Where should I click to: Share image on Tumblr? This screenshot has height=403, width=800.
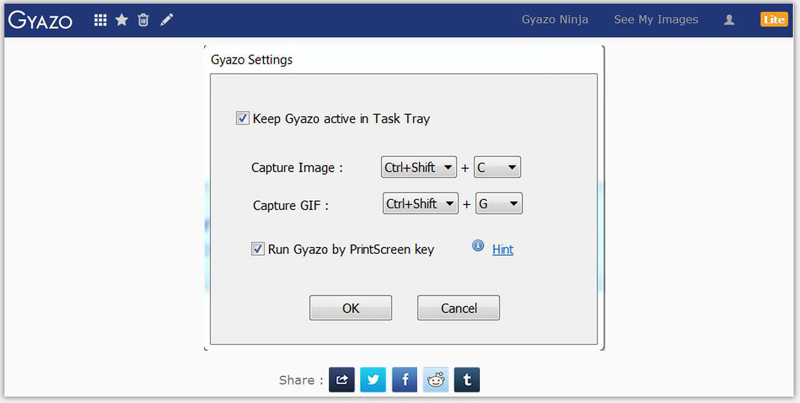[x=467, y=380]
